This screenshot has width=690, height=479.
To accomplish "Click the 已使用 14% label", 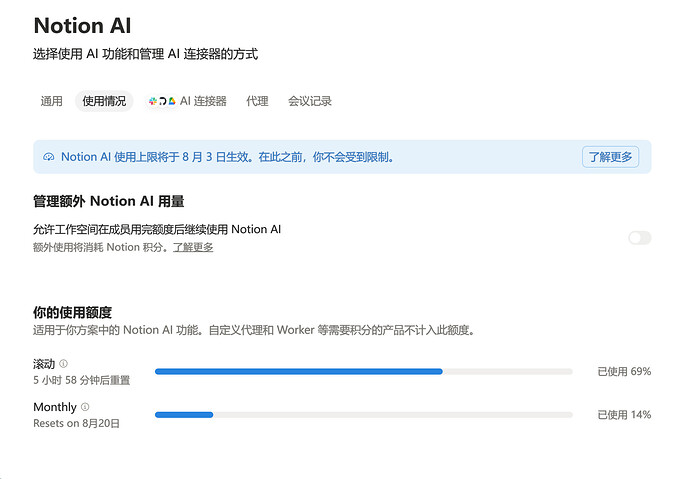I will (624, 415).
